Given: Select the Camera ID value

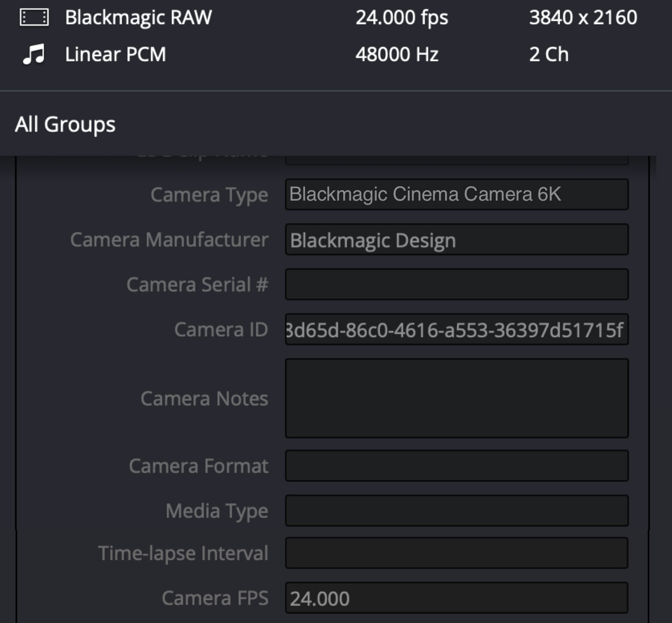Looking at the screenshot, I should (x=457, y=330).
